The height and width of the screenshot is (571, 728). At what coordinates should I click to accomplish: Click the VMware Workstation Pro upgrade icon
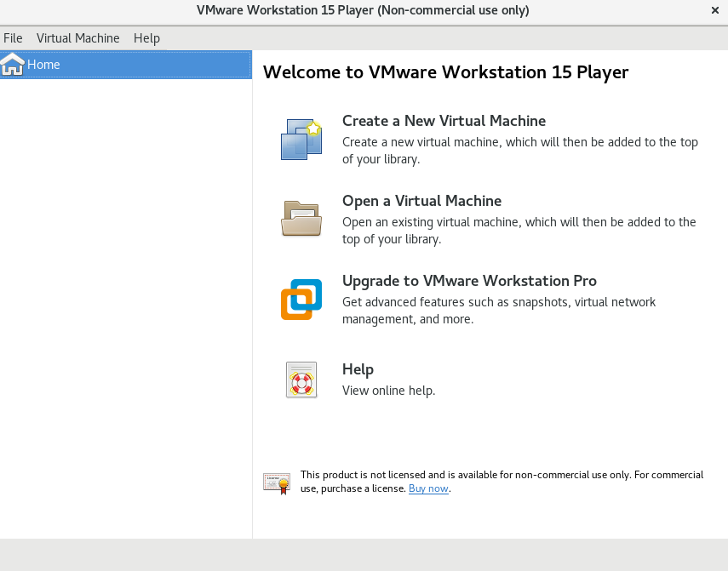(x=301, y=300)
